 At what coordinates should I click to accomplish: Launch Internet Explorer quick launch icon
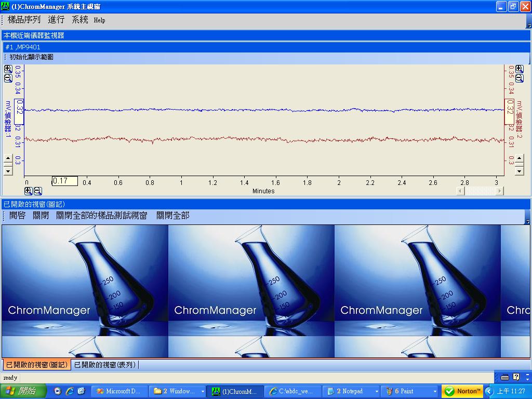(70, 391)
